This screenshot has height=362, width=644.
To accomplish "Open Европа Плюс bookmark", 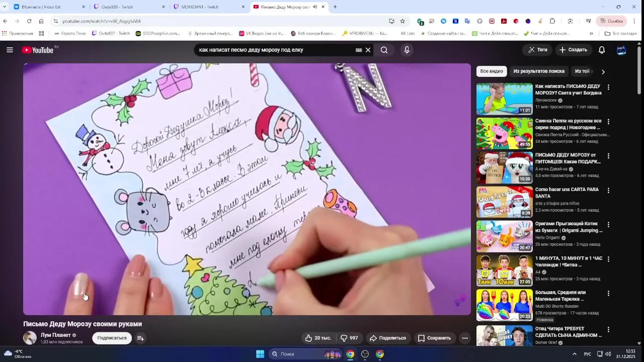I will pyautogui.click(x=70, y=34).
